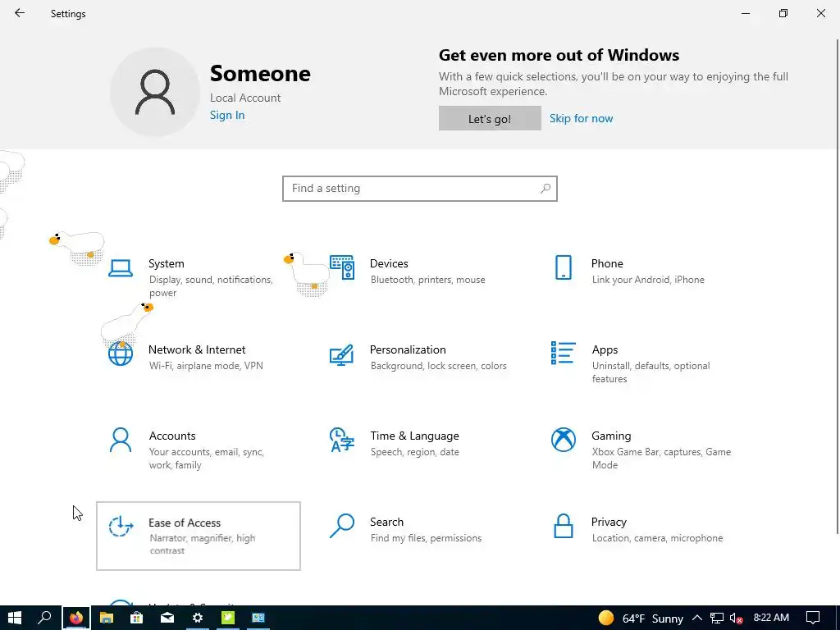Click the Search category heading

[387, 522]
